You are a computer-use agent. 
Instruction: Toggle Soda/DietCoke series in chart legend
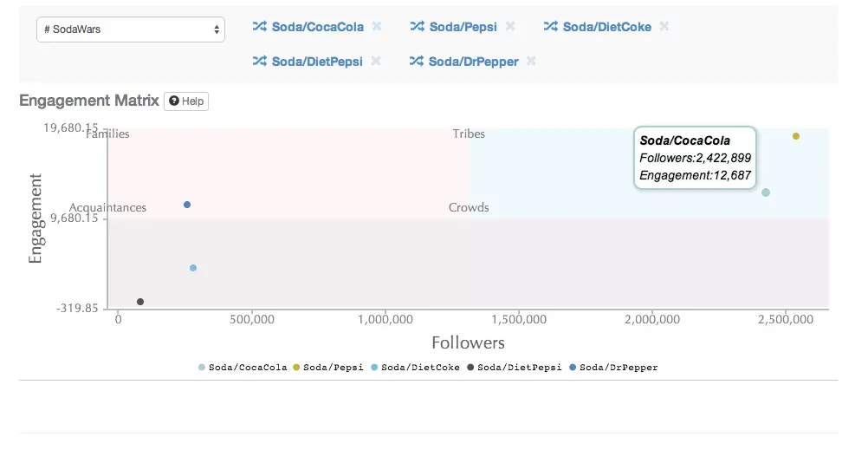tap(415, 368)
